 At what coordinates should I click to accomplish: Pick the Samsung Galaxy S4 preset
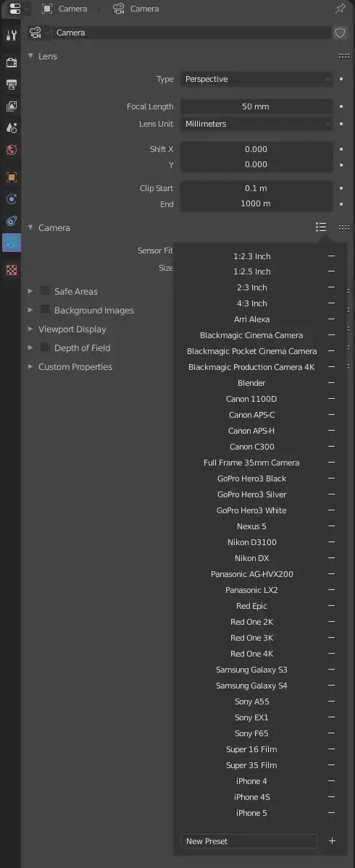(251, 686)
